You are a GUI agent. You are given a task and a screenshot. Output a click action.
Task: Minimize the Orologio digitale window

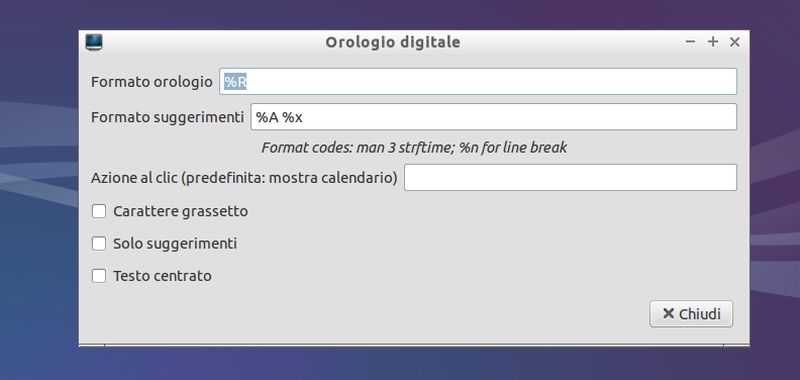point(690,42)
